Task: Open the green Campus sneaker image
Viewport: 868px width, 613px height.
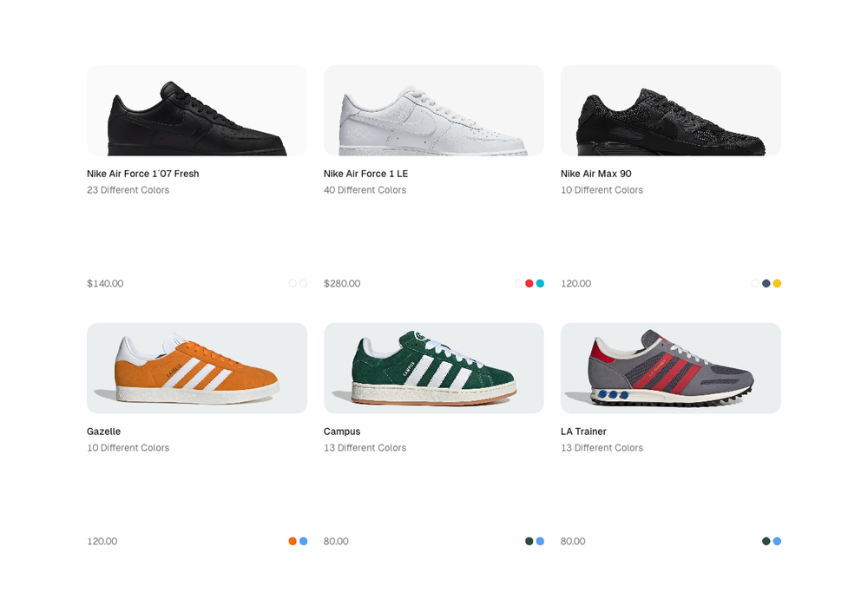Action: click(434, 369)
